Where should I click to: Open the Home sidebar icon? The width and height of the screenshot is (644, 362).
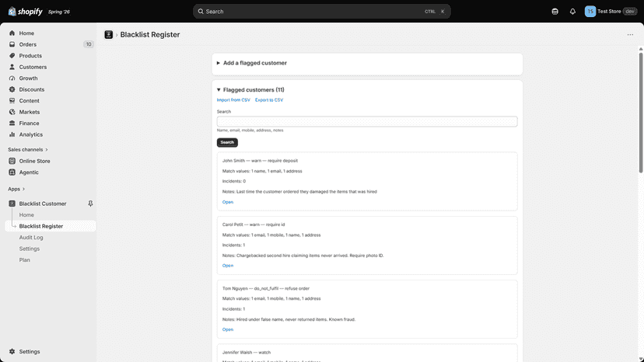click(12, 33)
